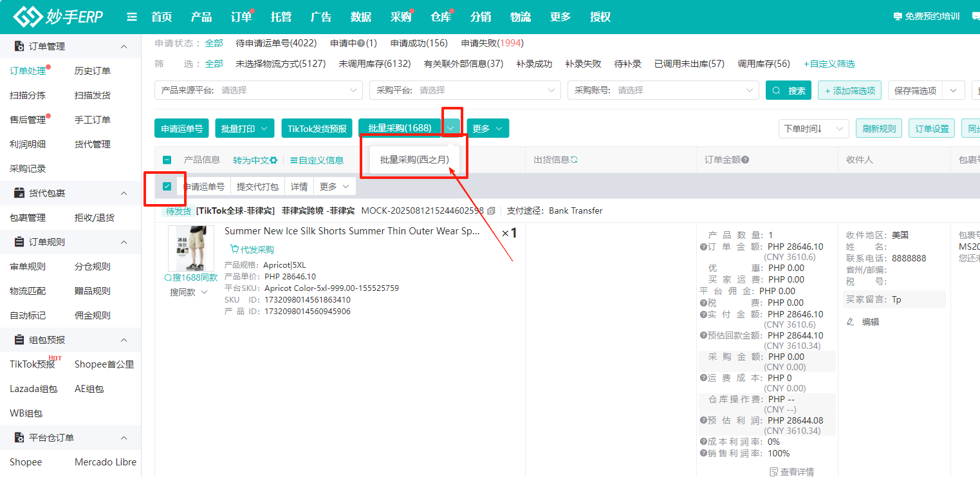The image size is (980, 477).
Task: Click the refresh icon beside 出货信息
Action: (x=574, y=160)
